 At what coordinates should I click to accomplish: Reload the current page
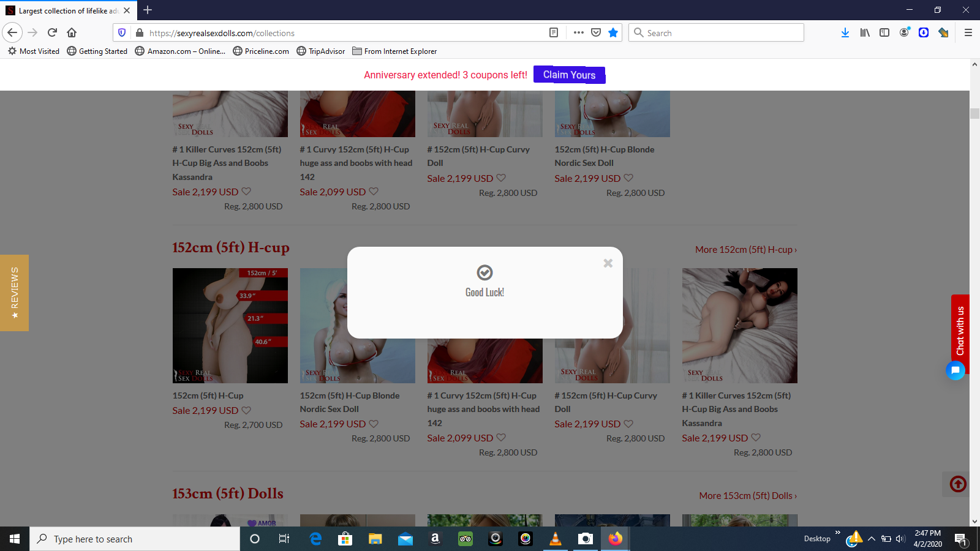[x=52, y=32]
